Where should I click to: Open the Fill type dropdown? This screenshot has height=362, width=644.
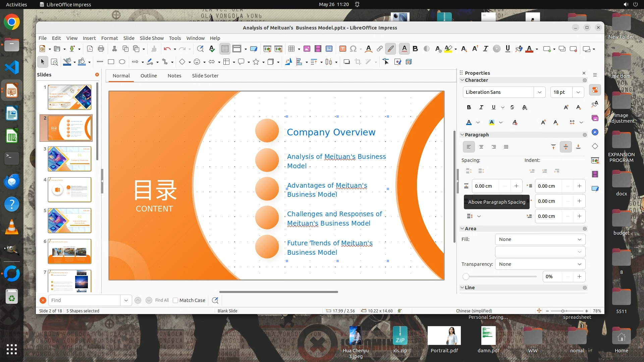(x=540, y=239)
